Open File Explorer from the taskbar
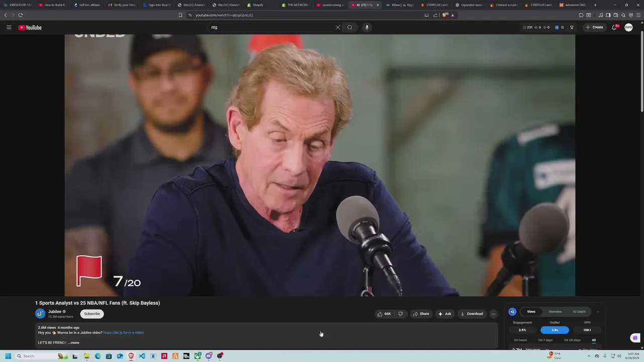This screenshot has width=644, height=362. coord(87,356)
